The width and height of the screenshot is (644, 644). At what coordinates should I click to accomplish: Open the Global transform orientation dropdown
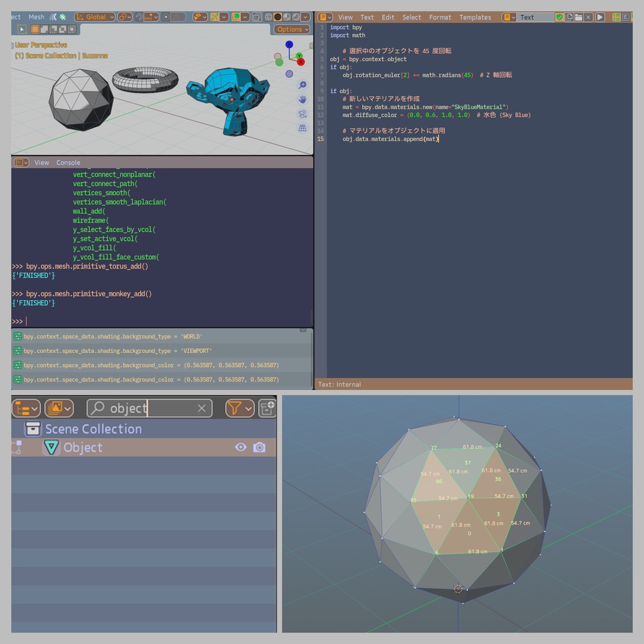(x=94, y=17)
